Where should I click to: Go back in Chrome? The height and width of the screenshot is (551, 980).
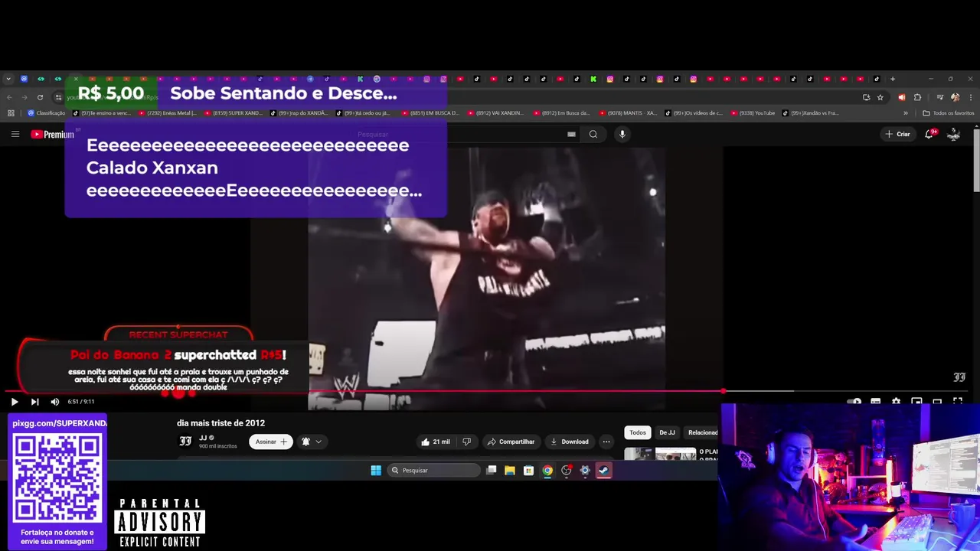coord(9,97)
